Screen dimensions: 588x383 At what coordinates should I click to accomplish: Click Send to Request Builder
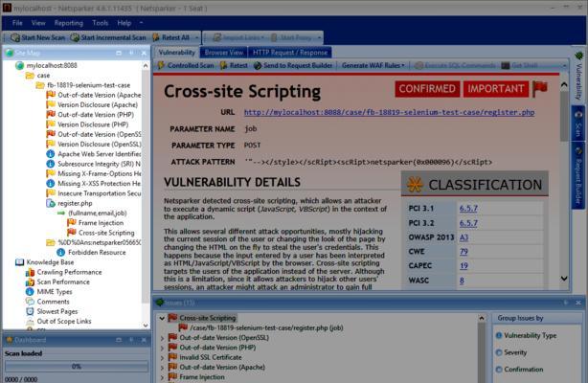coord(293,65)
